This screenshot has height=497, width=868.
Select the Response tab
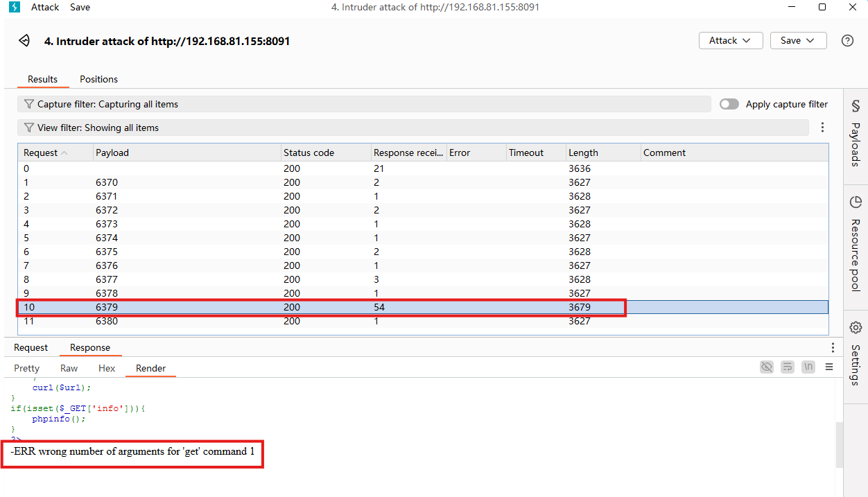tap(90, 347)
